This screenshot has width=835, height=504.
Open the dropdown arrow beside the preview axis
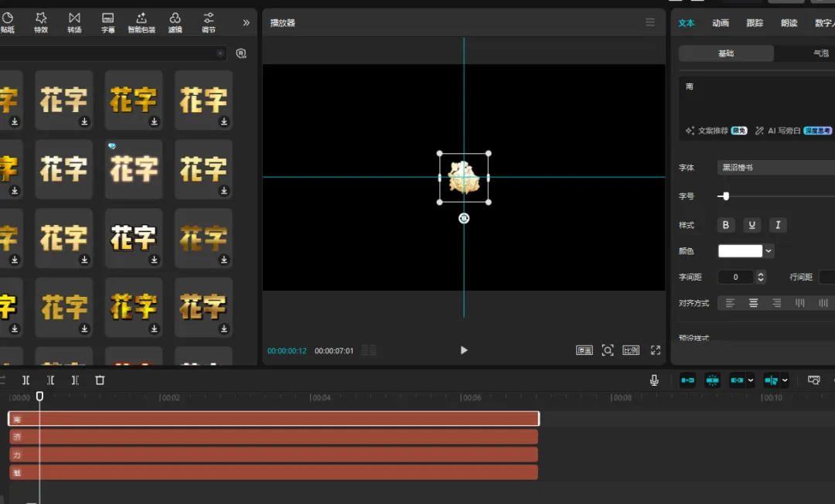[785, 380]
